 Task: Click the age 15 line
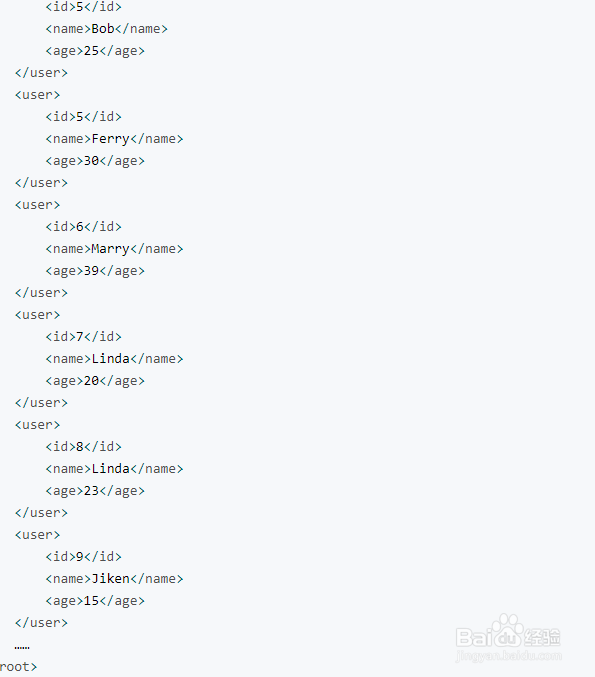[x=95, y=601]
